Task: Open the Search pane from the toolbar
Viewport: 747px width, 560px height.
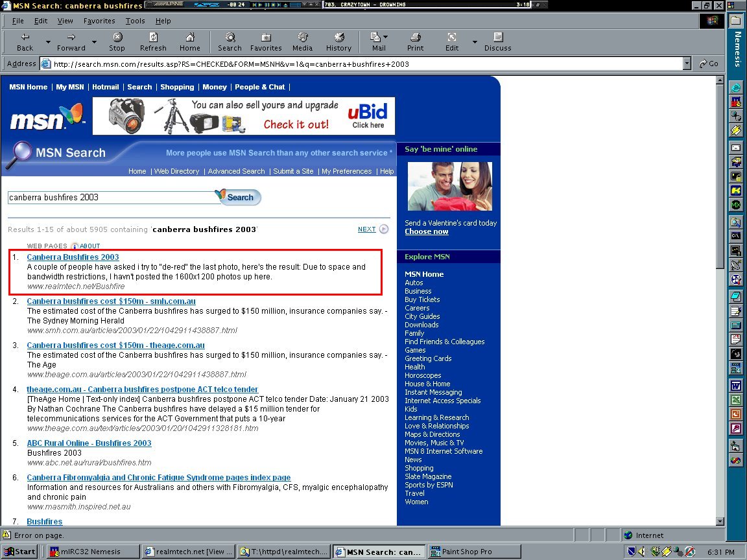Action: [230, 42]
